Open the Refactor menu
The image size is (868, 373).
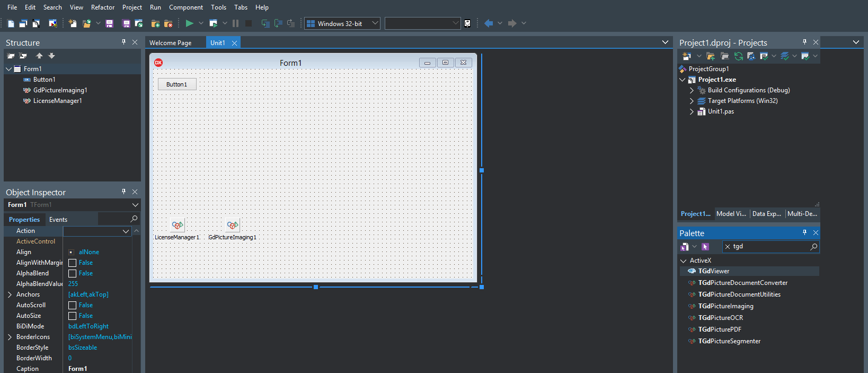[x=103, y=7]
